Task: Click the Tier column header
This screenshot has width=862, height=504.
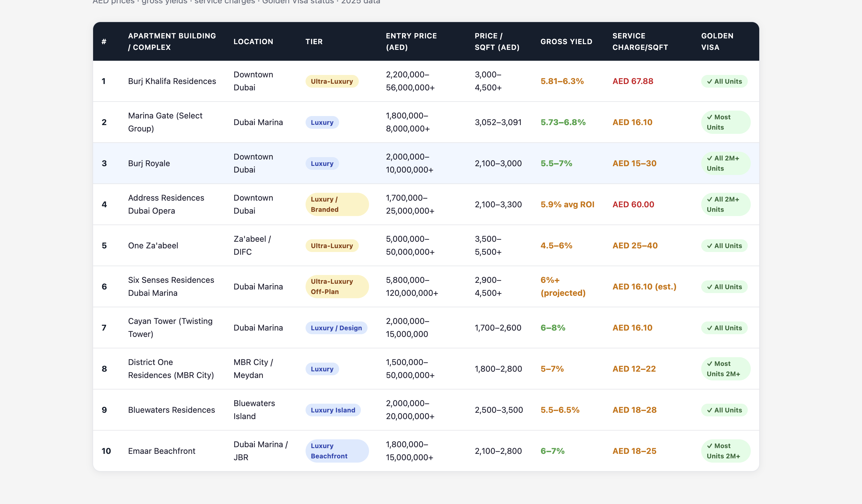Action: pos(314,41)
